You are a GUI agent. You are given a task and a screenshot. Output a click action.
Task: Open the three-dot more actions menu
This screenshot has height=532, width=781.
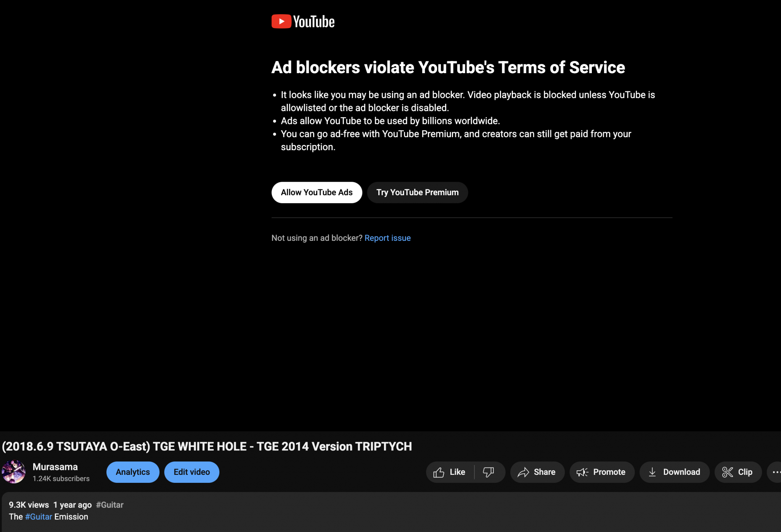pyautogui.click(x=776, y=472)
